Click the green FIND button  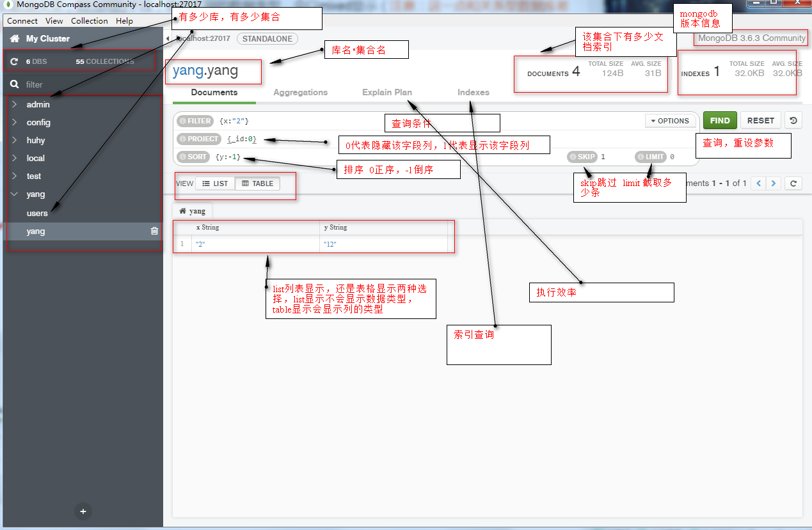[x=720, y=120]
